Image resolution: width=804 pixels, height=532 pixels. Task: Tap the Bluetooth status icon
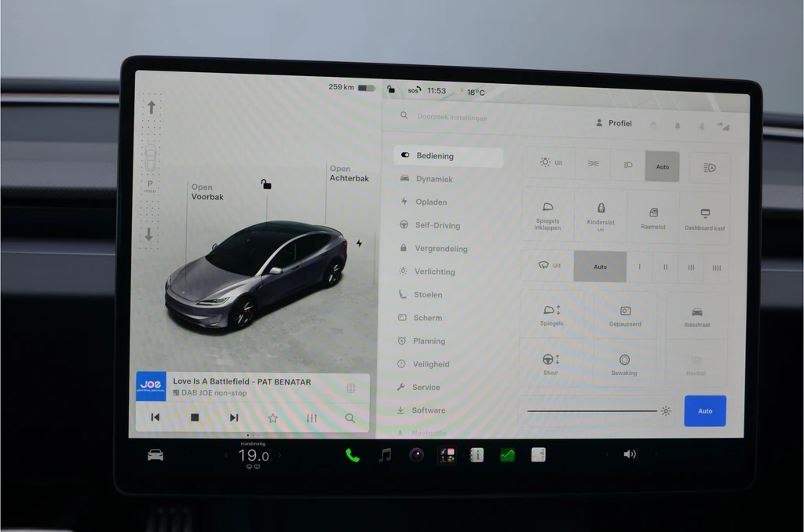701,126
